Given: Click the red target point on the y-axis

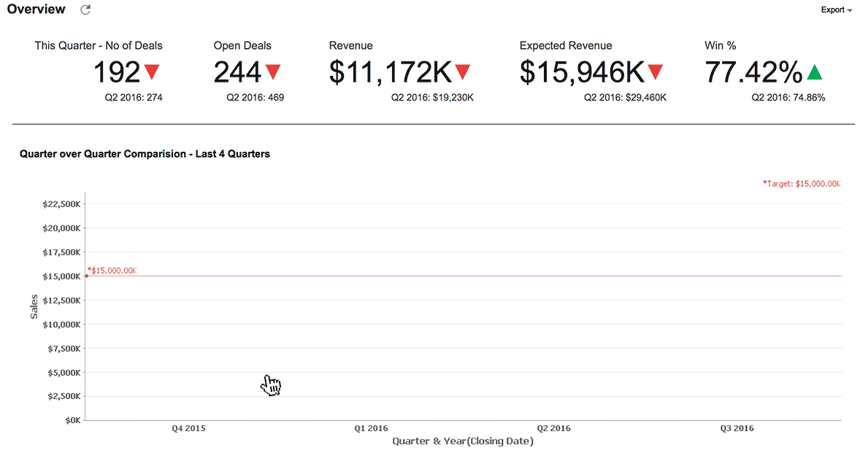Looking at the screenshot, I should (x=85, y=277).
